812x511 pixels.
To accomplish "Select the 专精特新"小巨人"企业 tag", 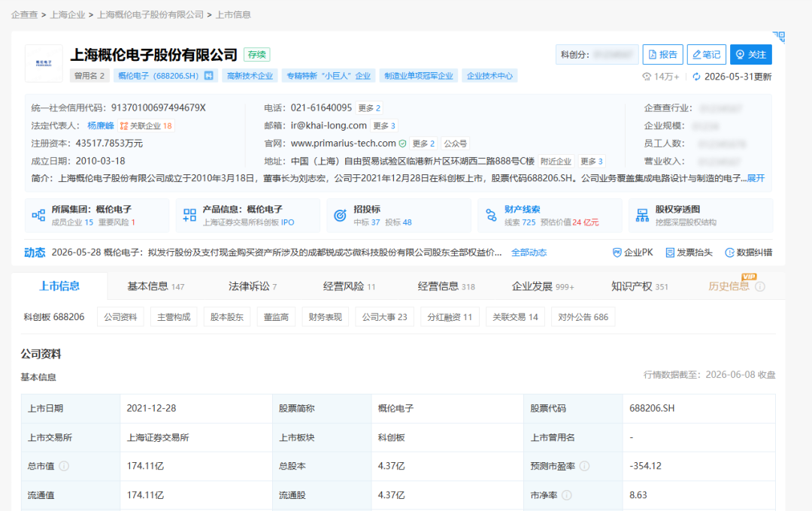I will (x=329, y=76).
